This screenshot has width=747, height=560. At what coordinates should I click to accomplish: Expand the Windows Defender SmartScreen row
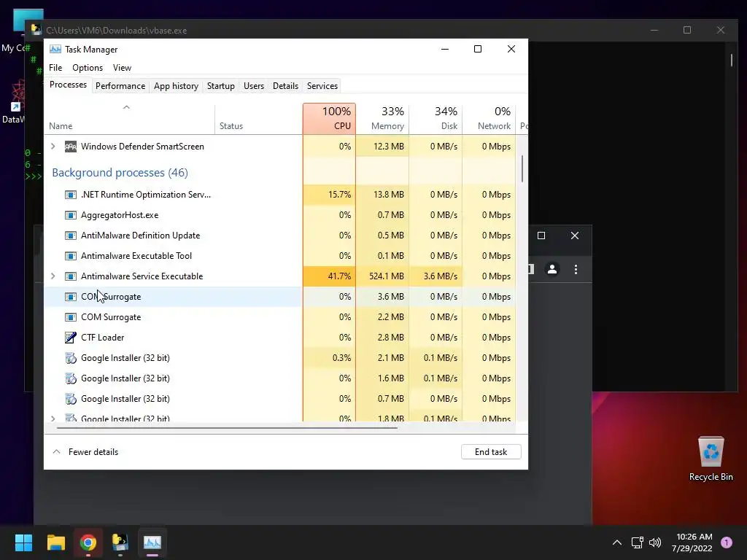point(53,147)
